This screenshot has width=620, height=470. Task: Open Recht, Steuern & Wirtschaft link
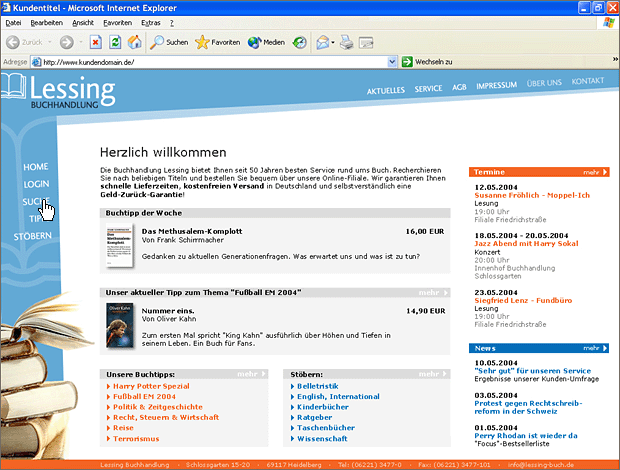click(x=166, y=417)
